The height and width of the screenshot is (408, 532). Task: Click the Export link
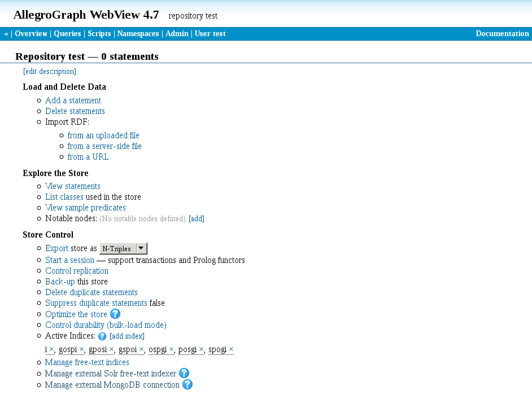pyautogui.click(x=56, y=249)
